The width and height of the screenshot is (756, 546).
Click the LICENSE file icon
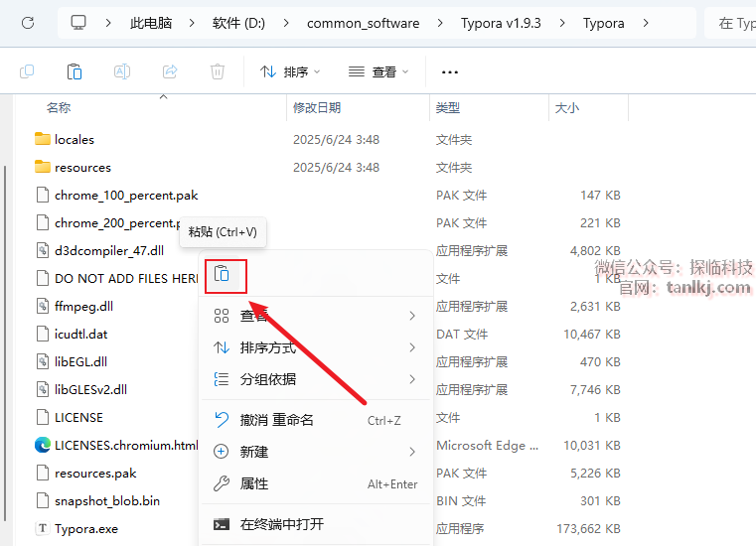coord(43,417)
